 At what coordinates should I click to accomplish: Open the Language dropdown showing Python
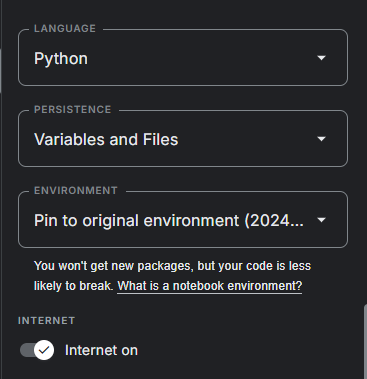[x=183, y=58]
